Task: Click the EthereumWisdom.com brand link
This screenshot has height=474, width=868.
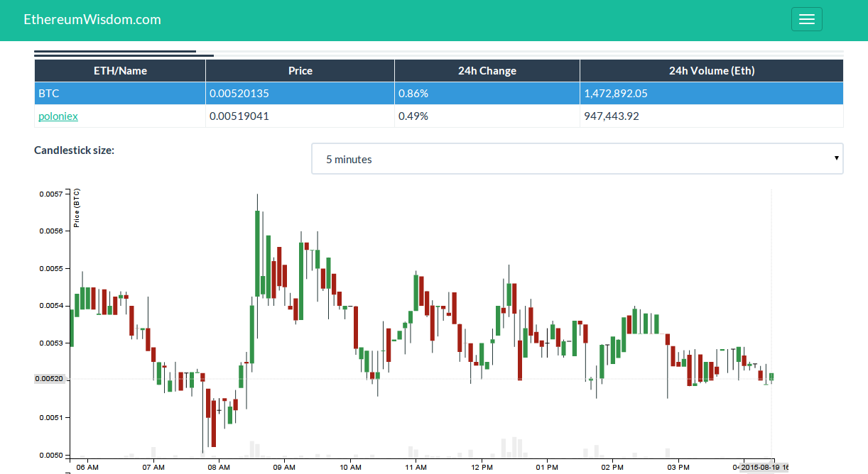Action: 92,19
